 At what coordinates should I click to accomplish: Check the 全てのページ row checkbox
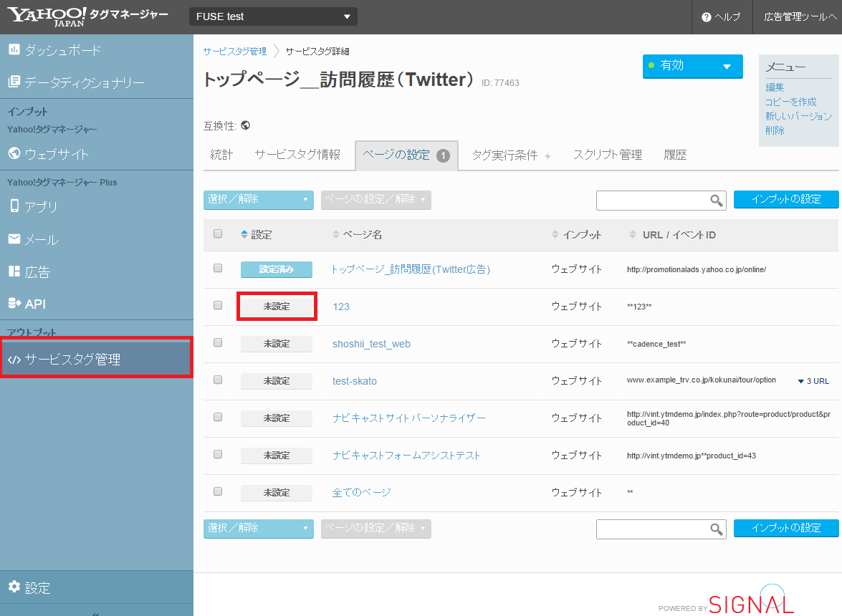pyautogui.click(x=217, y=491)
